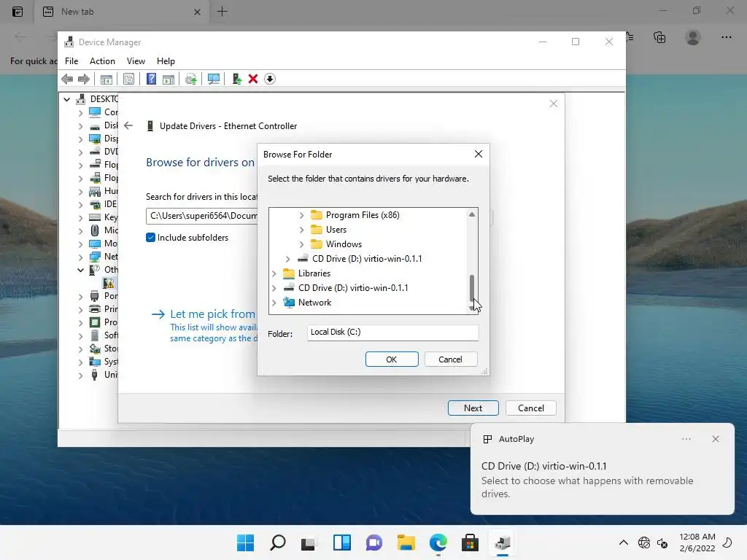Image resolution: width=747 pixels, height=560 pixels.
Task: Open the Help menu
Action: point(166,61)
